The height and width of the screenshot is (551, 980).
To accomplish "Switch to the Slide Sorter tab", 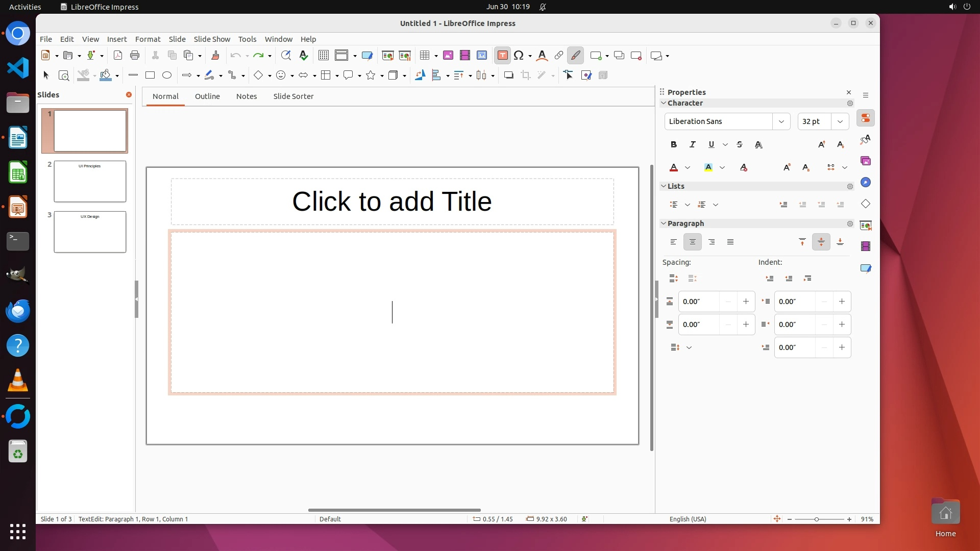I will [293, 96].
